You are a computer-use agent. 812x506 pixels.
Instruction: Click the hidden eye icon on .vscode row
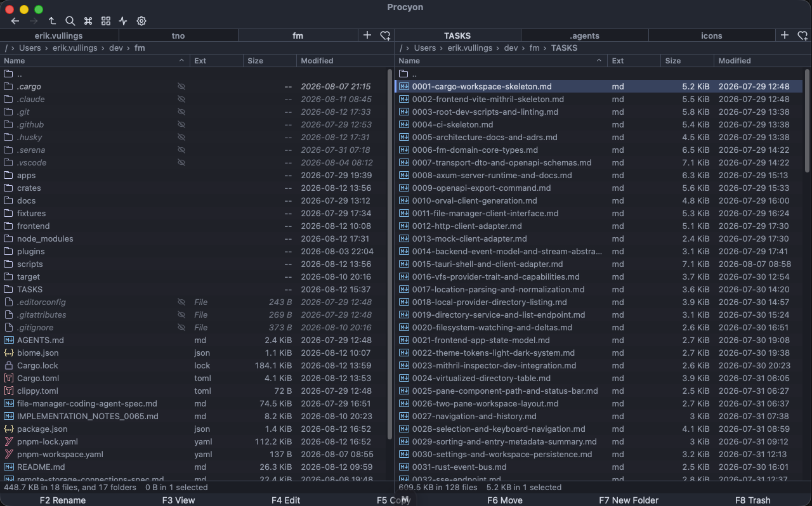coord(181,162)
